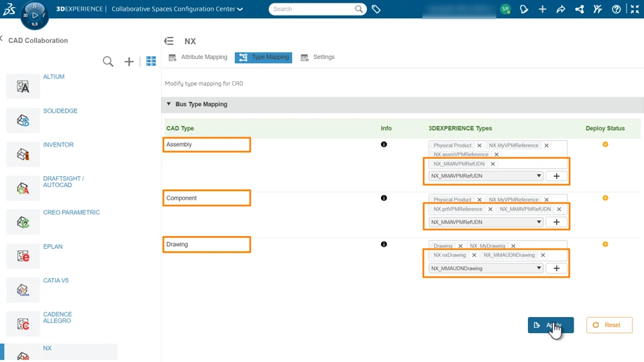View info for Assembly CAD type
Viewport: 644px width, 362px height.
pyautogui.click(x=384, y=145)
